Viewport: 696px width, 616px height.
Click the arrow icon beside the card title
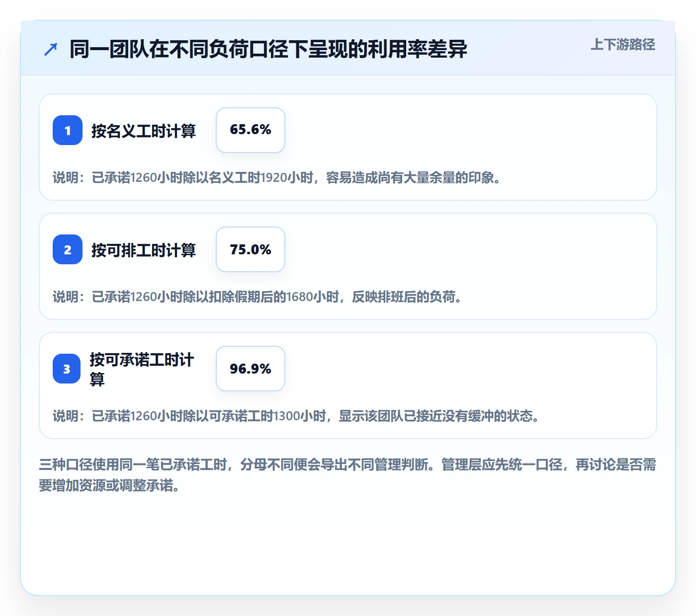coord(51,49)
